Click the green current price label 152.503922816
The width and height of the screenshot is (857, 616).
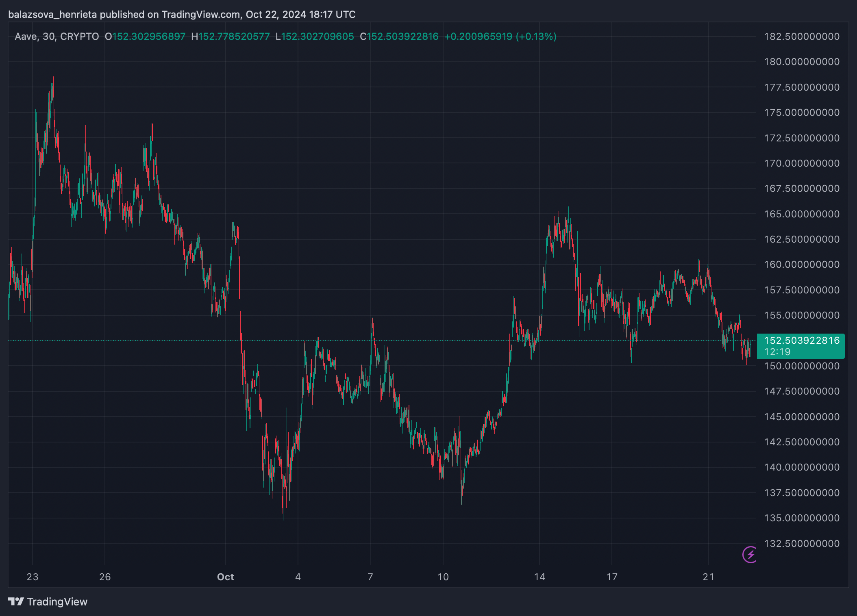(x=801, y=341)
